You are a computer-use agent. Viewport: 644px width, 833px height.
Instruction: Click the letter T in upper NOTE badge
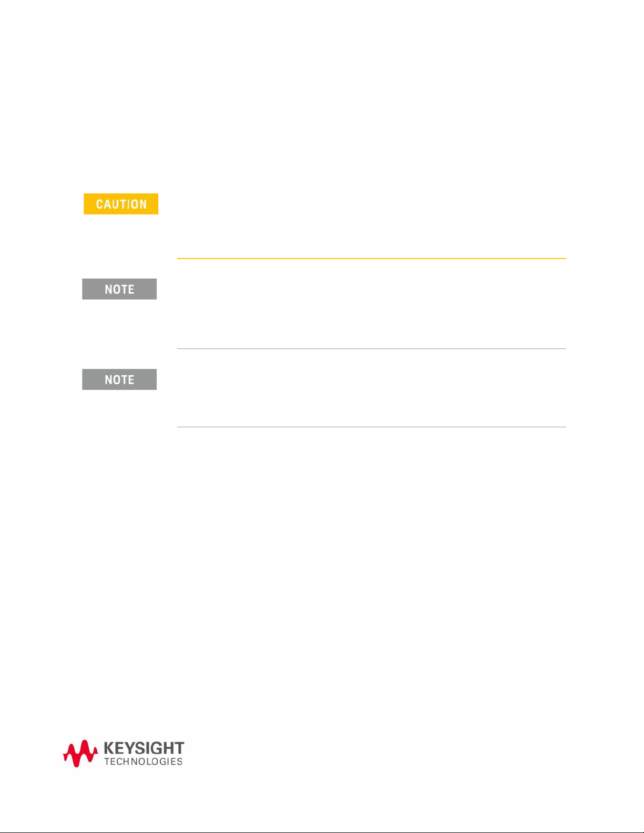click(x=124, y=289)
